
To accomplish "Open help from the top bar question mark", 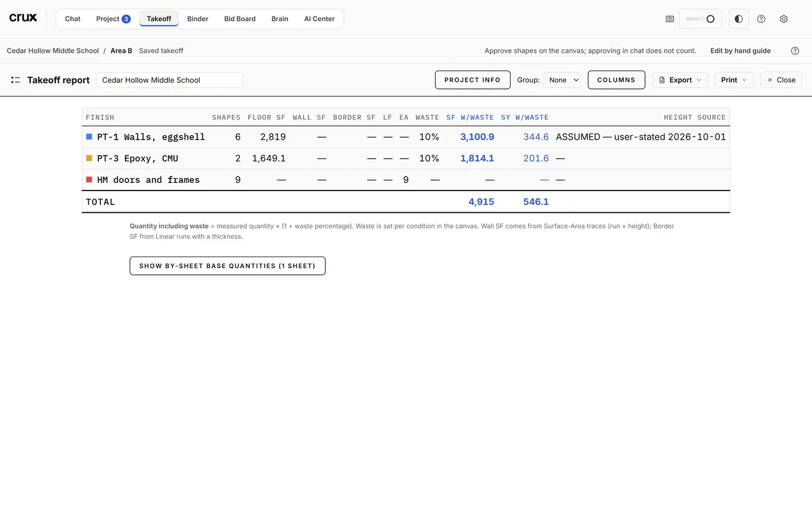I will click(761, 19).
